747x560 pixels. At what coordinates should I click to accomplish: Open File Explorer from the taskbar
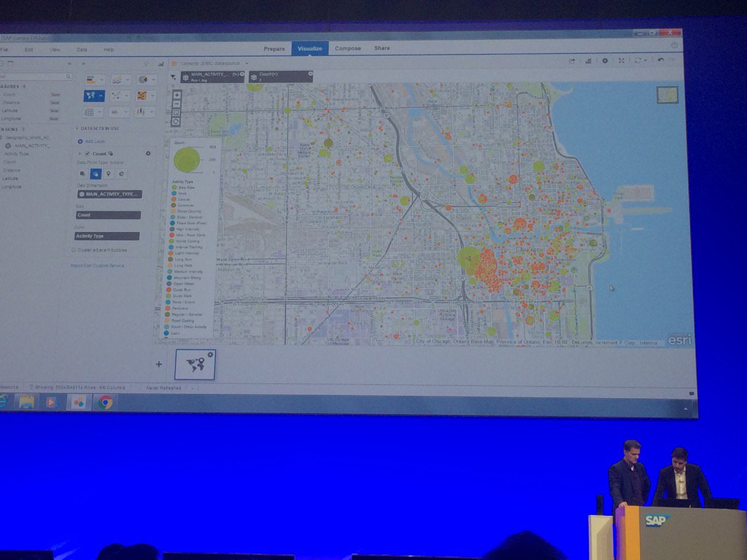[27, 402]
